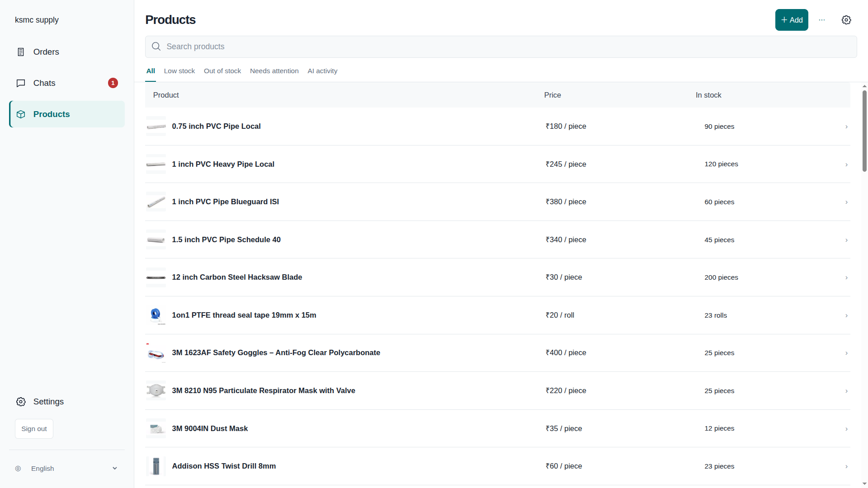Switch to the Needs attention tab
Screen dimensions: 868x488
click(x=274, y=71)
